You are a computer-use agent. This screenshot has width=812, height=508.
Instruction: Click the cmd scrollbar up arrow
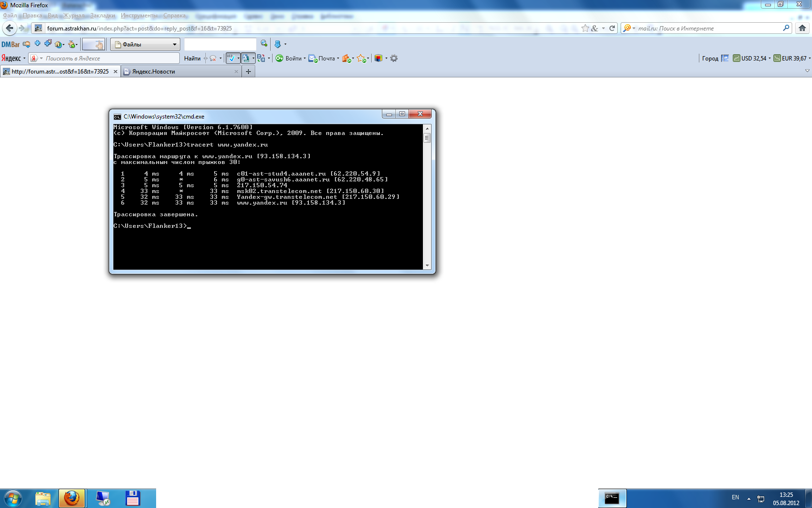coord(427,128)
